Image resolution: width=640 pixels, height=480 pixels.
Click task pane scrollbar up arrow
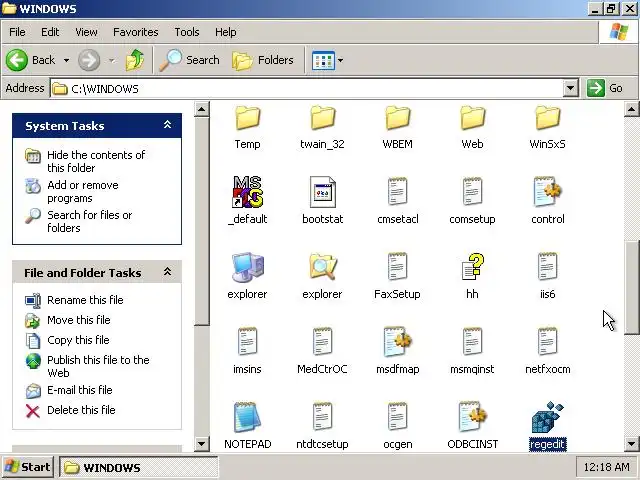[202, 109]
